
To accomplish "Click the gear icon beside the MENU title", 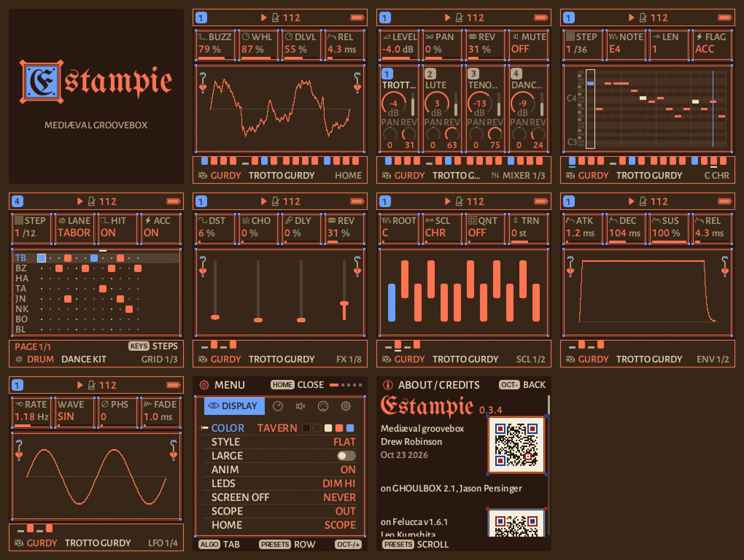I will point(204,385).
